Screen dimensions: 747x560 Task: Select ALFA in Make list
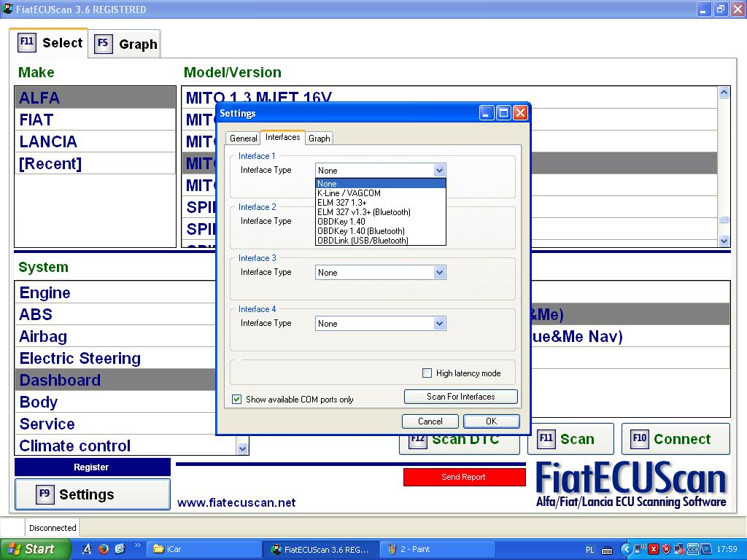(96, 98)
